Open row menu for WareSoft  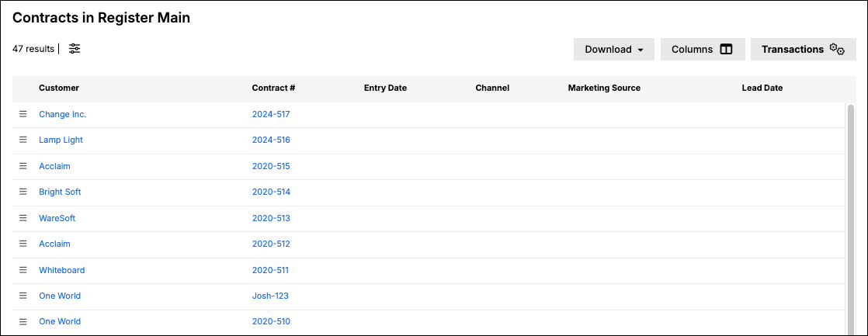23,218
